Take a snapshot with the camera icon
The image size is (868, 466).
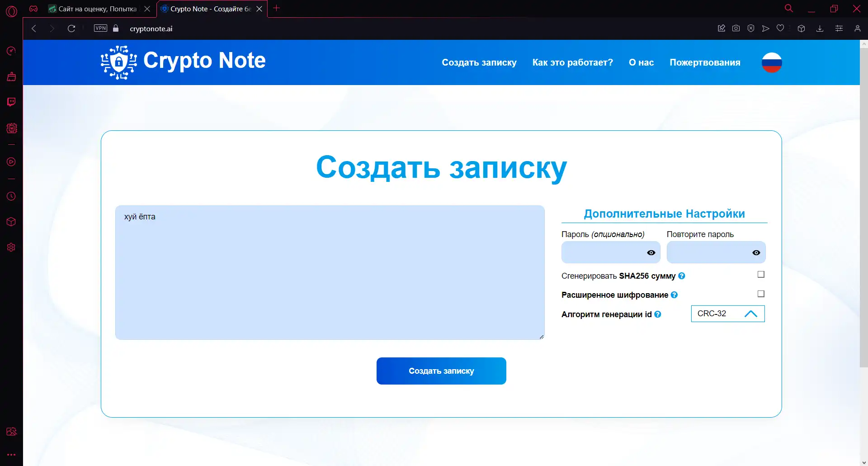(x=736, y=28)
